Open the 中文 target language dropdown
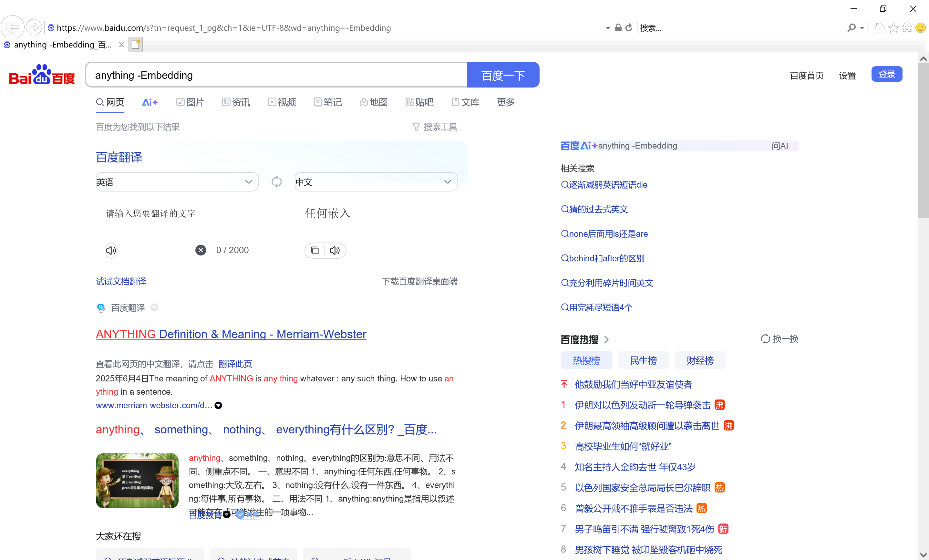Image resolution: width=929 pixels, height=560 pixels. (376, 182)
